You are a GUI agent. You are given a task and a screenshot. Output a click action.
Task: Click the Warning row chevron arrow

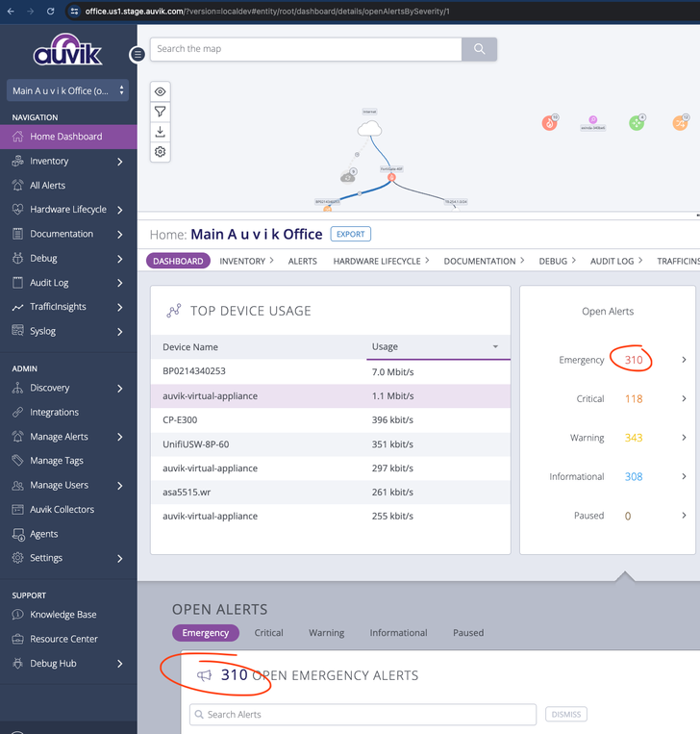coord(684,438)
